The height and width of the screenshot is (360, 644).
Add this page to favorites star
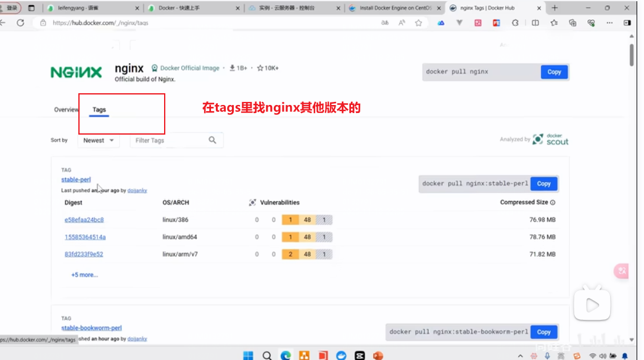click(x=418, y=23)
